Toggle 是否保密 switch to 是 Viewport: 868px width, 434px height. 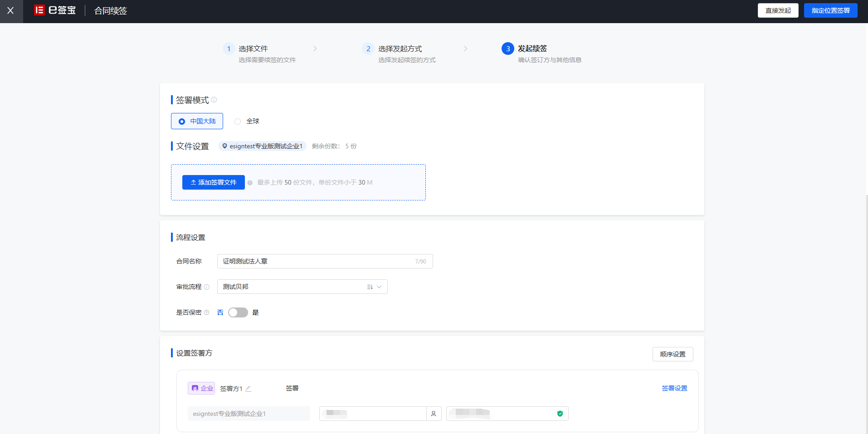click(238, 312)
